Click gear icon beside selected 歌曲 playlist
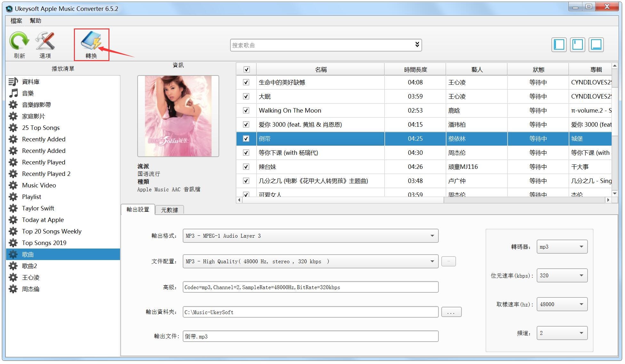Image resolution: width=625 pixels, height=364 pixels. pos(13,254)
